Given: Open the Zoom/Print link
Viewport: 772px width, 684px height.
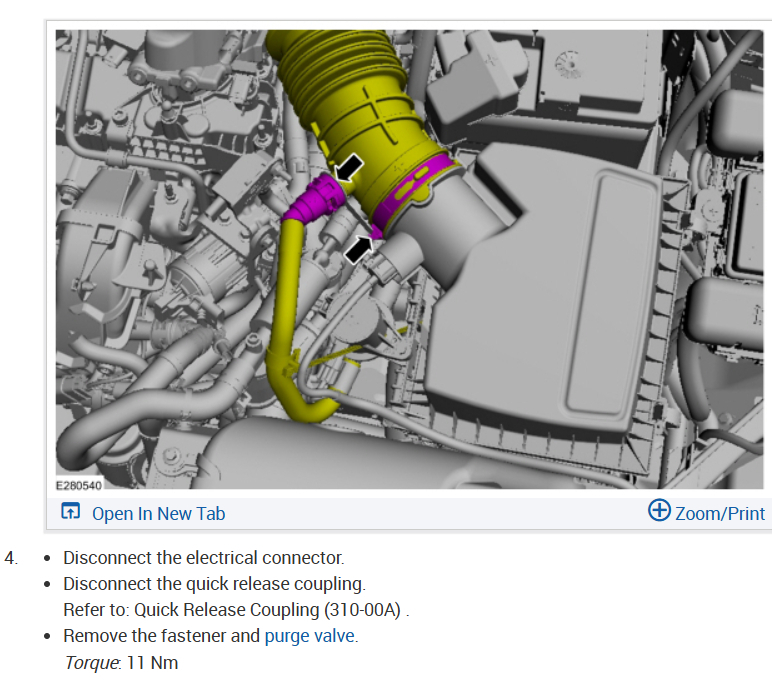Looking at the screenshot, I should (720, 514).
